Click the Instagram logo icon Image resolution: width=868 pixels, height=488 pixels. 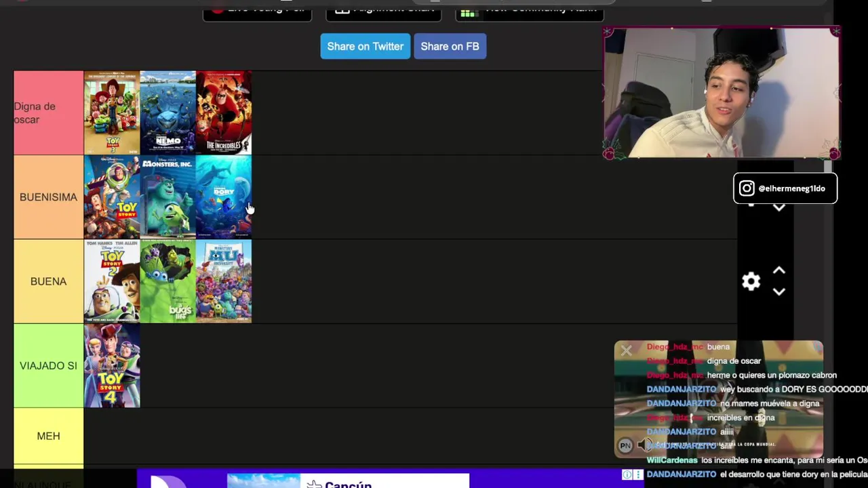(747, 188)
